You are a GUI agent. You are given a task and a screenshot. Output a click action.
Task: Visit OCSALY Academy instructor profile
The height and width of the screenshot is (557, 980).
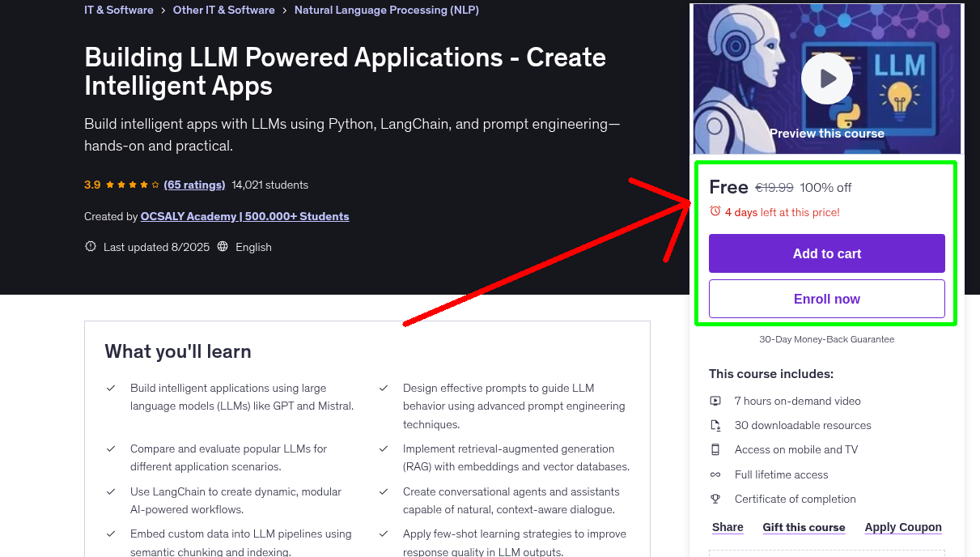[x=244, y=216]
